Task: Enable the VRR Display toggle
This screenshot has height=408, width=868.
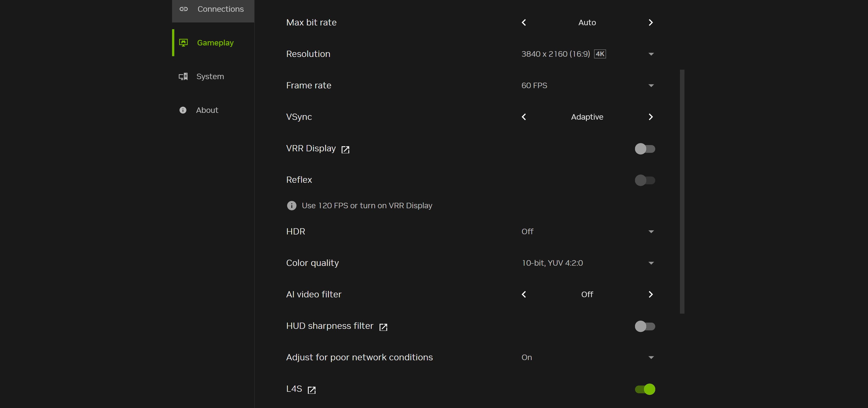Action: click(645, 149)
